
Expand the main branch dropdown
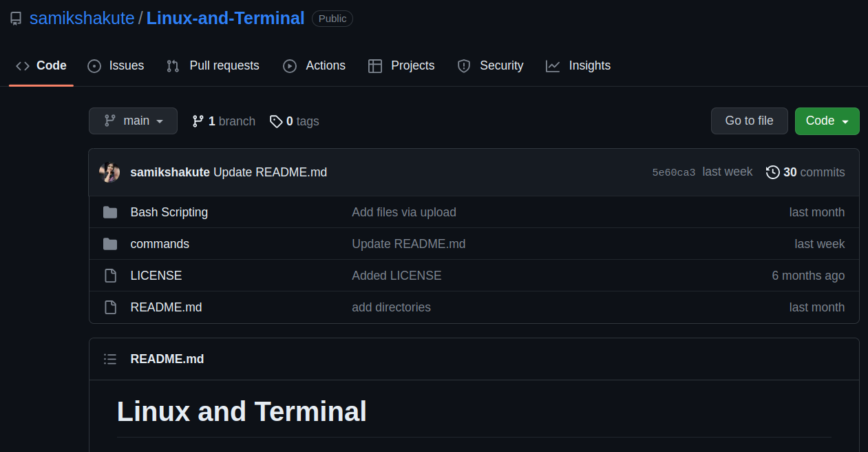(x=133, y=121)
